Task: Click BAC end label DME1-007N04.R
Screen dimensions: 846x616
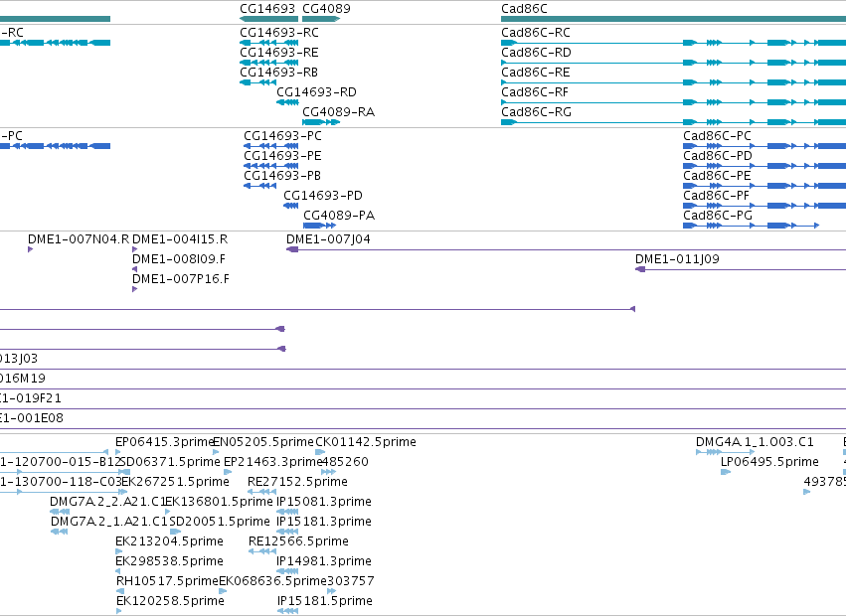Action: tap(79, 239)
